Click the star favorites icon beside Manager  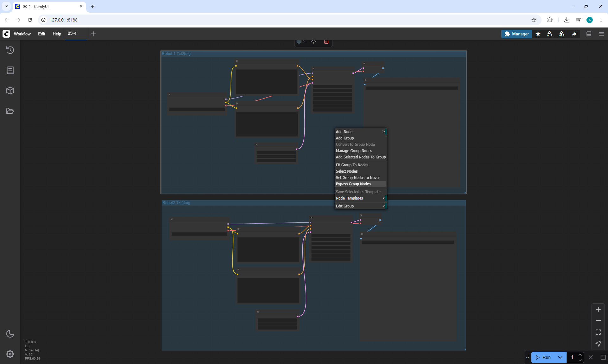(538, 34)
